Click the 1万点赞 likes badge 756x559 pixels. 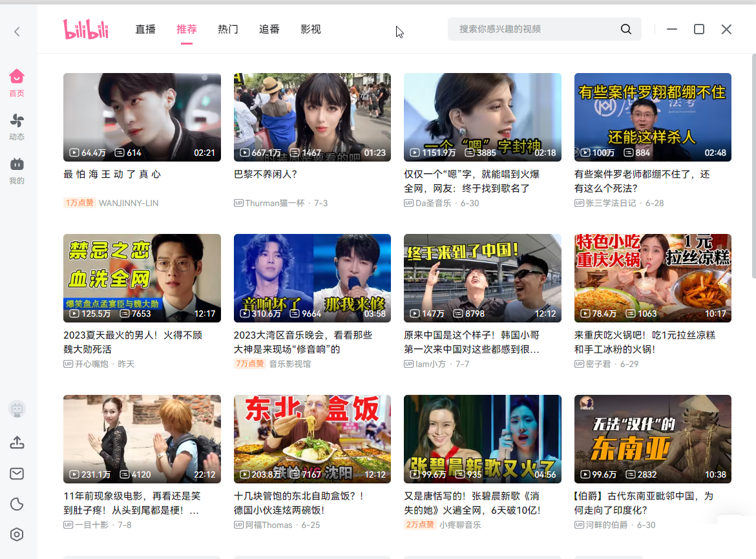tap(79, 202)
